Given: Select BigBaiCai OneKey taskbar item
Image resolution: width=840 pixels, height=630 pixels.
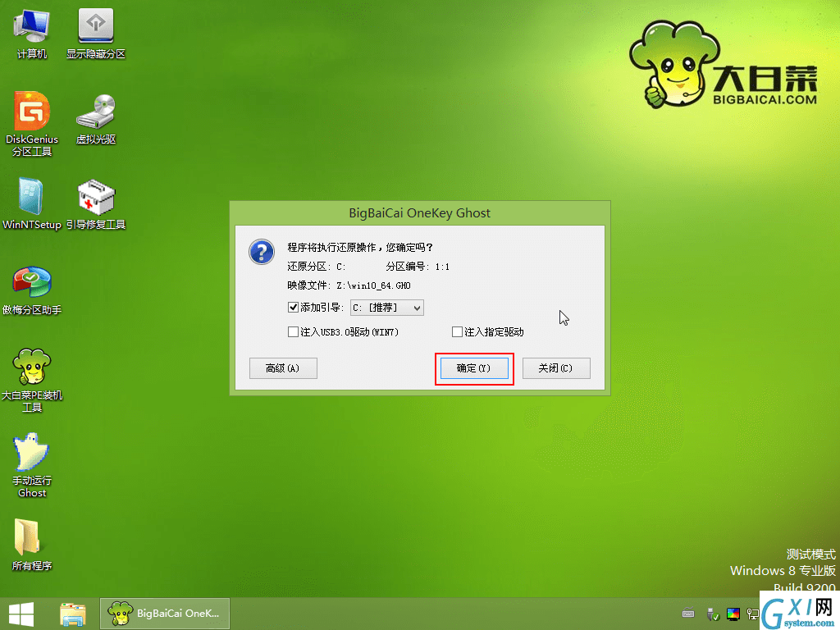Looking at the screenshot, I should [164, 614].
